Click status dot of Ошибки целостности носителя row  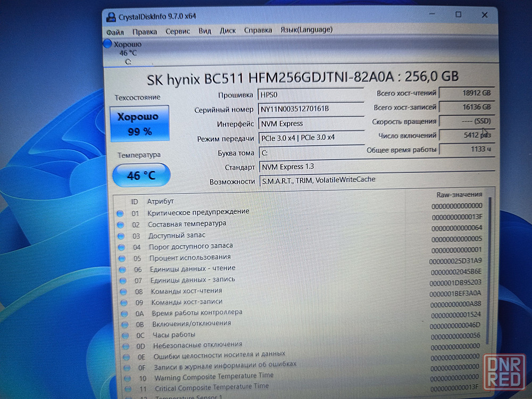pos(127,358)
